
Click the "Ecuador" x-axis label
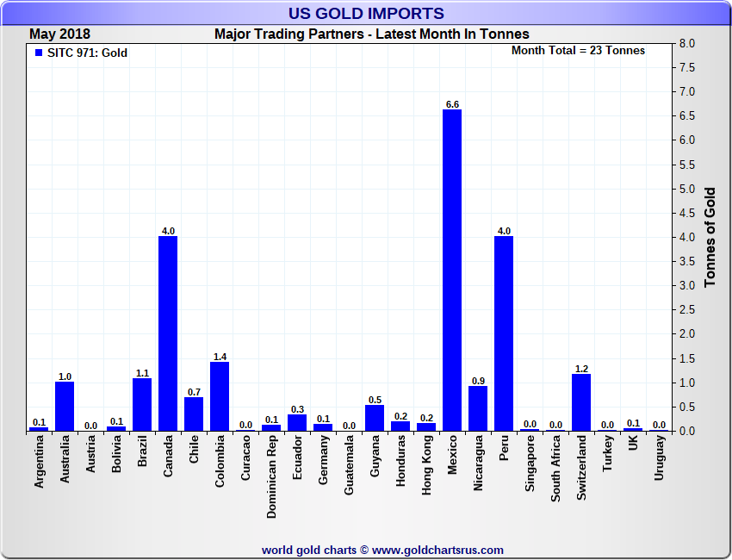297,457
